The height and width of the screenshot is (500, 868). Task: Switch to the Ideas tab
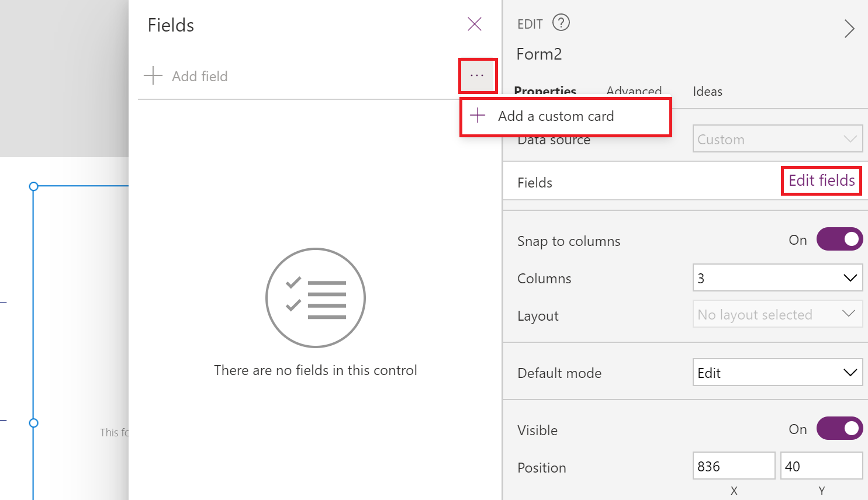707,91
